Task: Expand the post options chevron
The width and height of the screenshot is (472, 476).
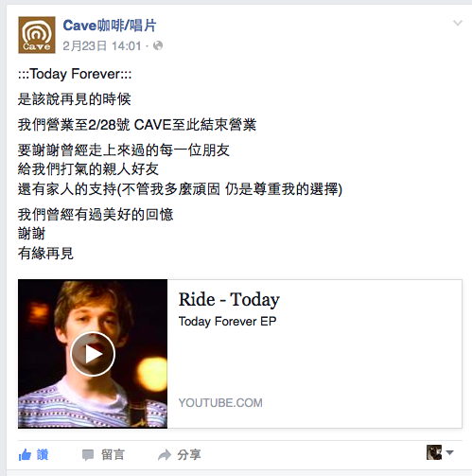Action: (458, 23)
